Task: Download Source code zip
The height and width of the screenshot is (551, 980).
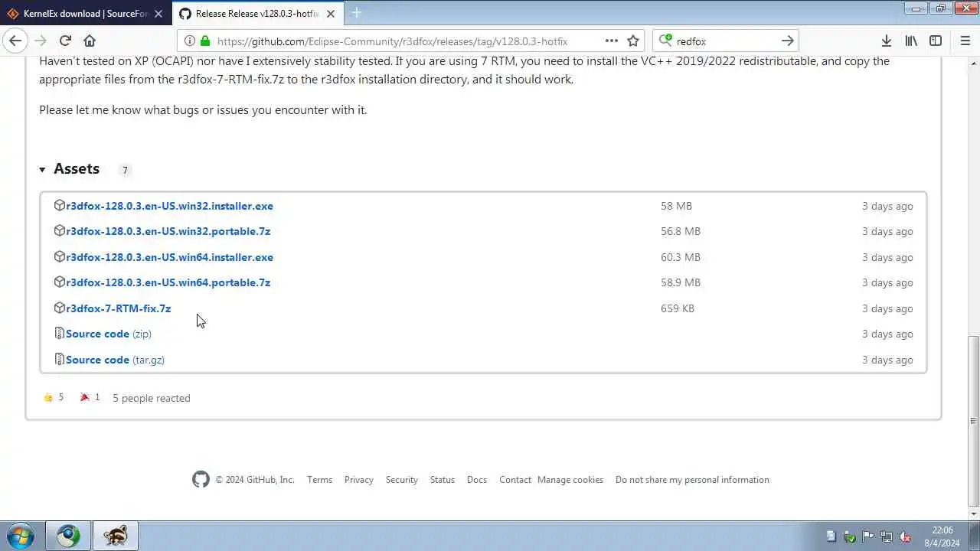Action: point(109,334)
